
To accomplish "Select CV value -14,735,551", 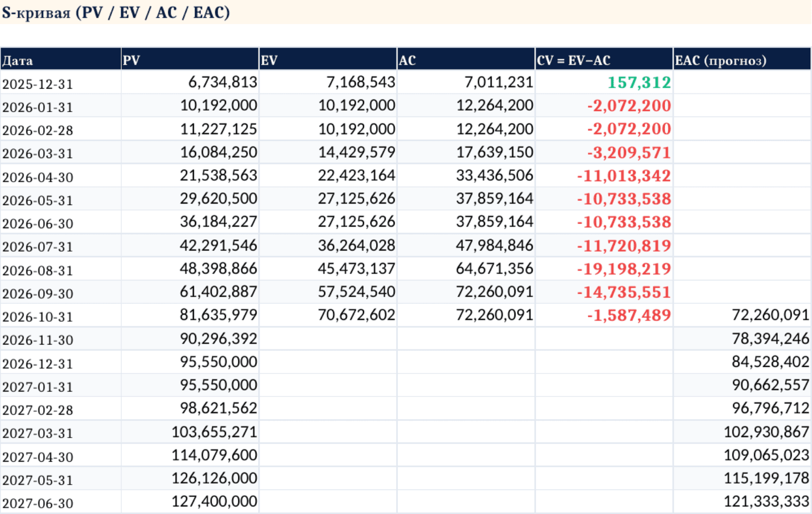I will tap(624, 292).
